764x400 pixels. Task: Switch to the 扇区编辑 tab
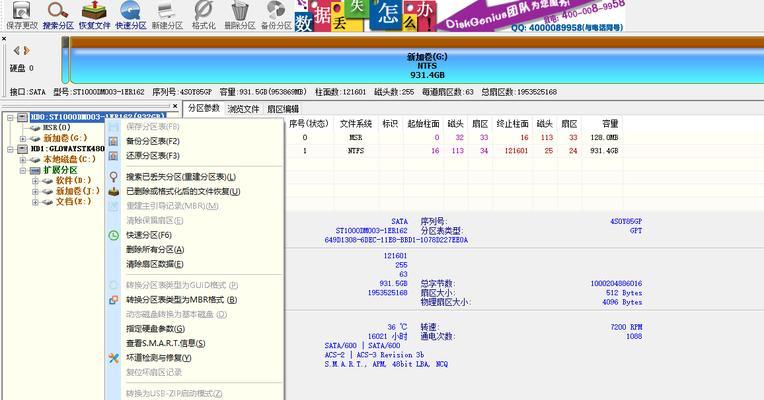click(x=283, y=109)
